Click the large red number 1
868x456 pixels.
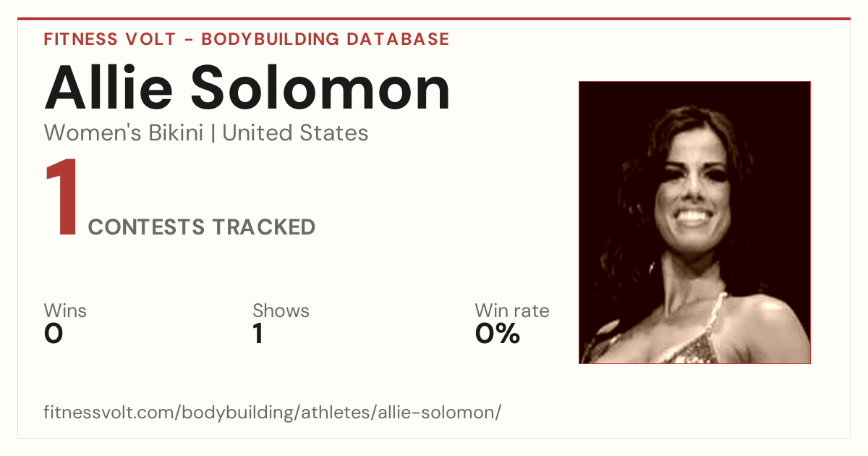[61, 199]
